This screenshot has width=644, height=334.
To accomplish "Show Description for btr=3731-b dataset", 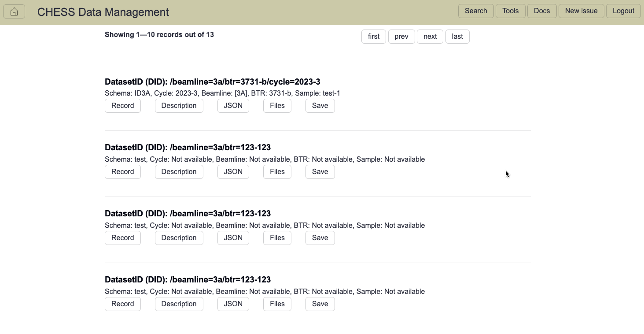I will click(x=179, y=106).
